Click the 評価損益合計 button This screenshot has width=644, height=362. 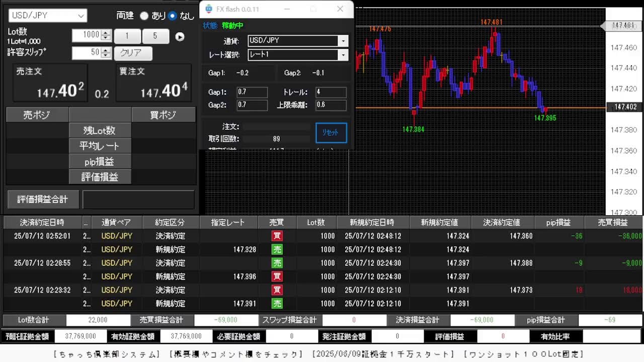(x=43, y=200)
